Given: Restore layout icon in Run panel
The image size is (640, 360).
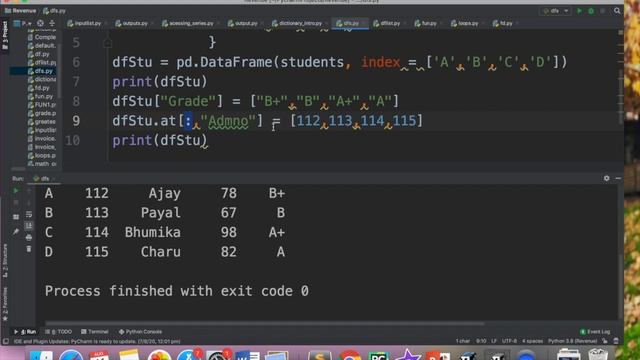Looking at the screenshot, I should tap(16, 217).
